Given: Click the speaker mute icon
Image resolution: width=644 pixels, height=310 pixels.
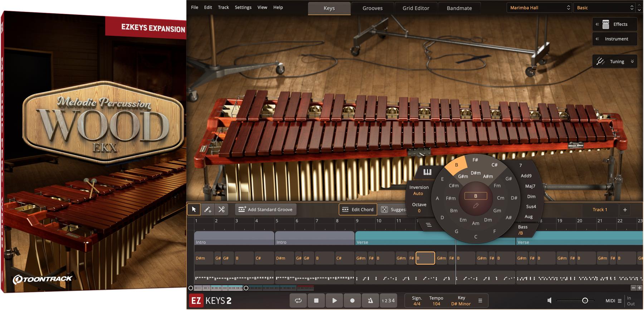Looking at the screenshot, I should point(550,300).
